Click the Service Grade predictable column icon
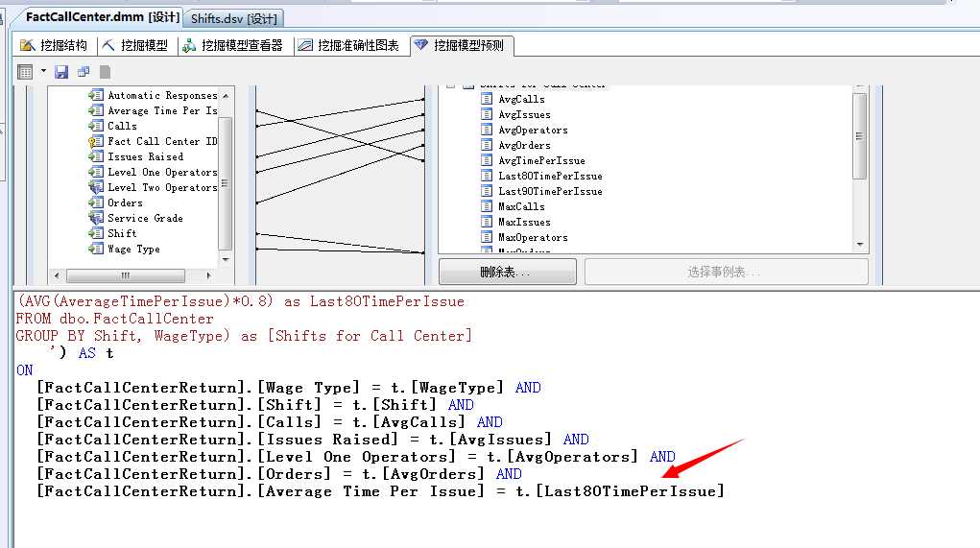The height and width of the screenshot is (548, 980). pos(96,218)
